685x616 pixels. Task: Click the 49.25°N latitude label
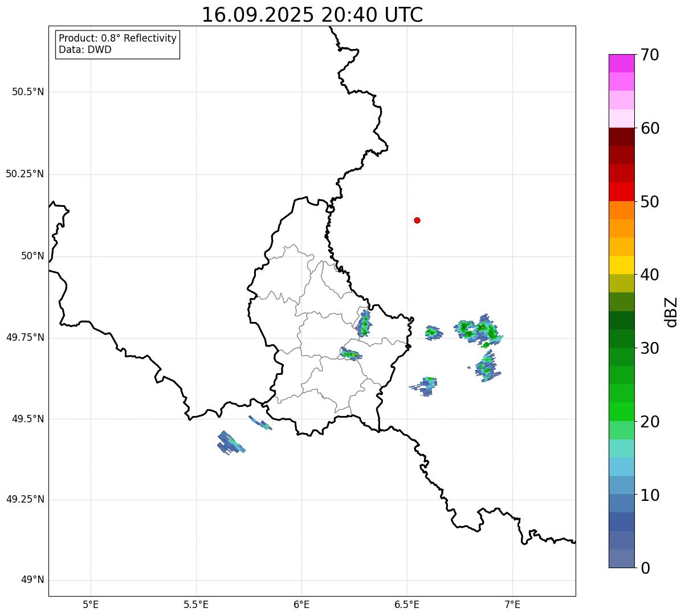click(x=25, y=500)
